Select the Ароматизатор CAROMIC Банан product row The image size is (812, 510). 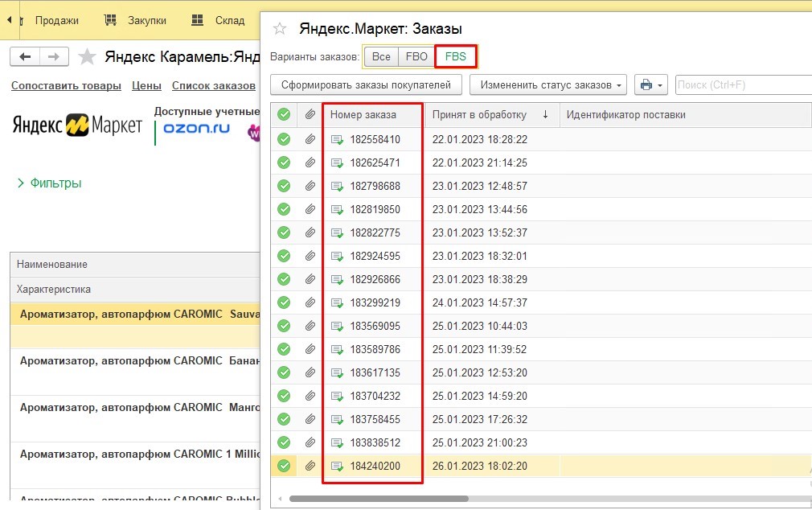135,360
